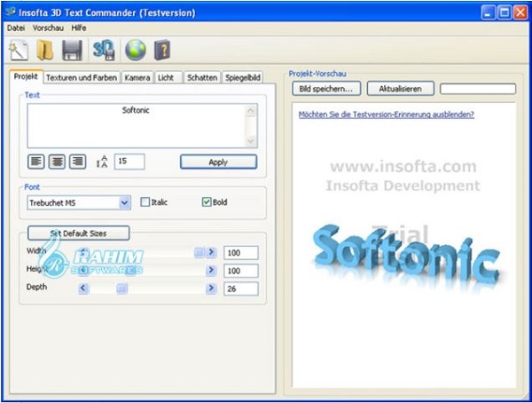This screenshot has height=403, width=532.
Task: Minimize the 3D Text Commander window
Action: 489,13
